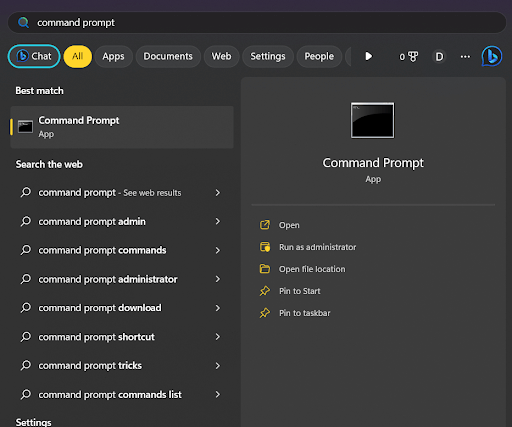Expand chevron for "command prompt administrator"
Image resolution: width=512 pixels, height=427 pixels.
(x=218, y=279)
